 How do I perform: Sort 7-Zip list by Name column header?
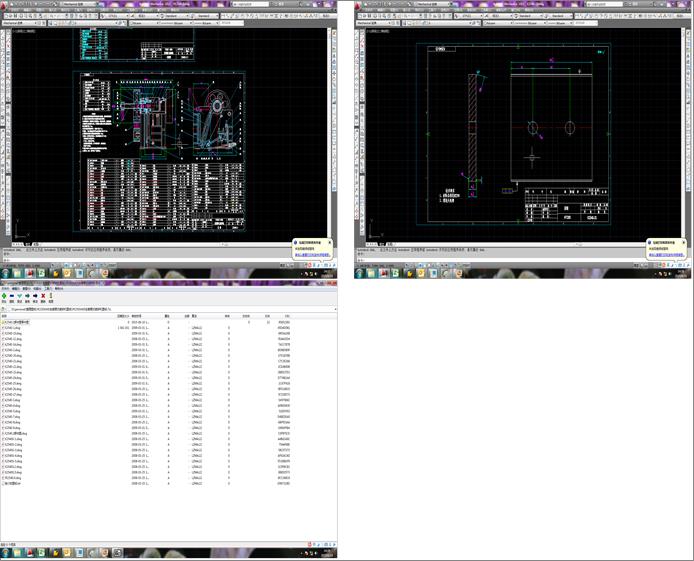click(58, 316)
